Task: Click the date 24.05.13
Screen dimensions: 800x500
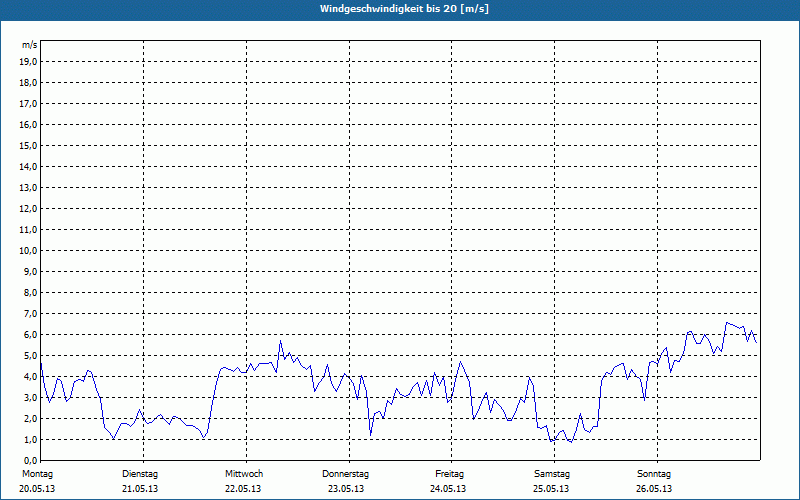Action: [x=448, y=489]
